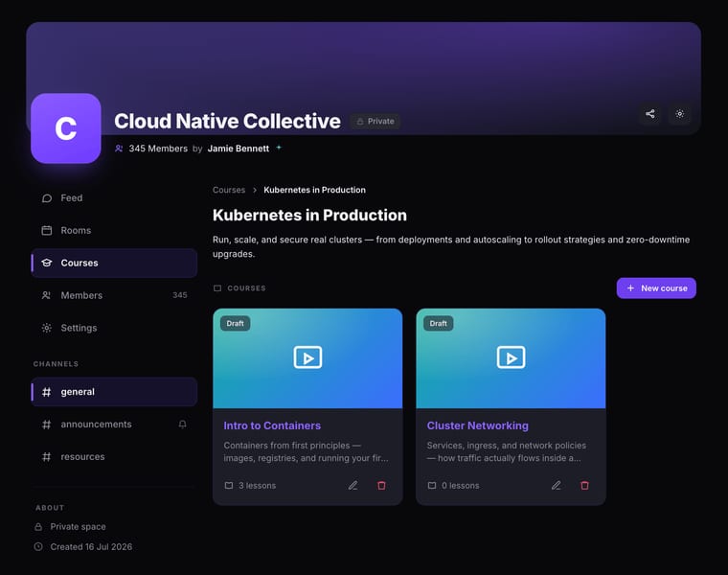Open Members list from sidebar
This screenshot has height=575, width=728.
point(114,295)
